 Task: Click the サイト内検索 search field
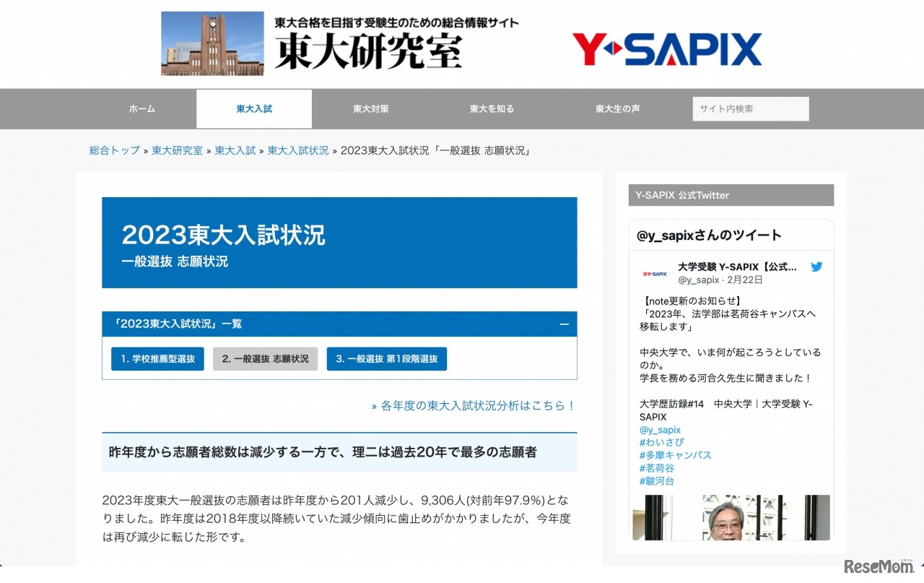tap(750, 108)
